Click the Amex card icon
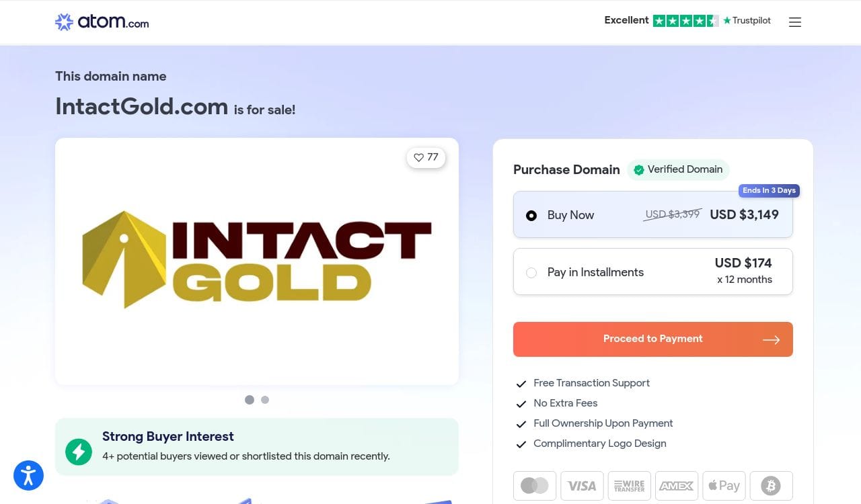The image size is (861, 504). tap(676, 485)
